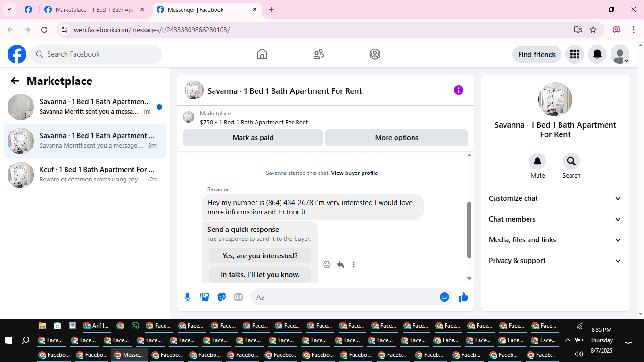Screen dimensions: 644x362
Task: Click the listing thumbnail in the right panel
Action: (x=555, y=99)
